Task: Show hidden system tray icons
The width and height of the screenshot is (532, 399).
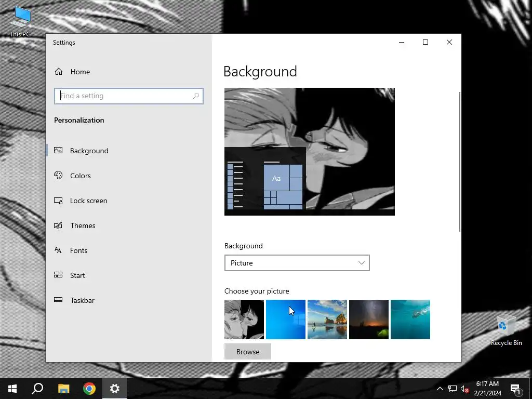Action: coord(440,389)
